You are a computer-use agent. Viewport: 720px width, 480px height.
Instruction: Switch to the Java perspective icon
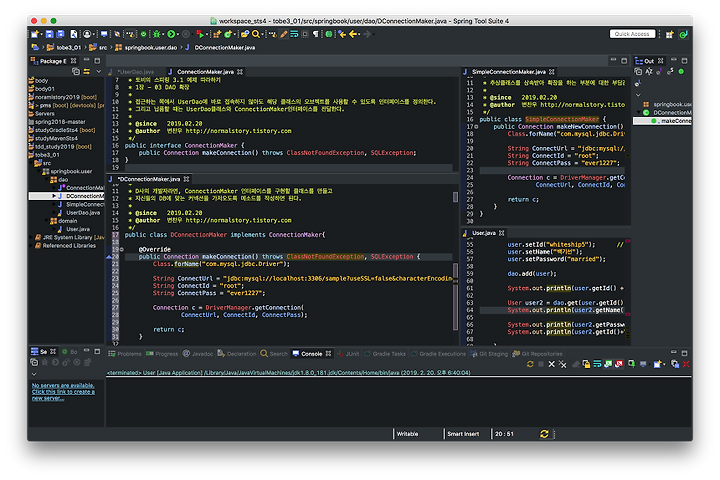click(x=683, y=34)
